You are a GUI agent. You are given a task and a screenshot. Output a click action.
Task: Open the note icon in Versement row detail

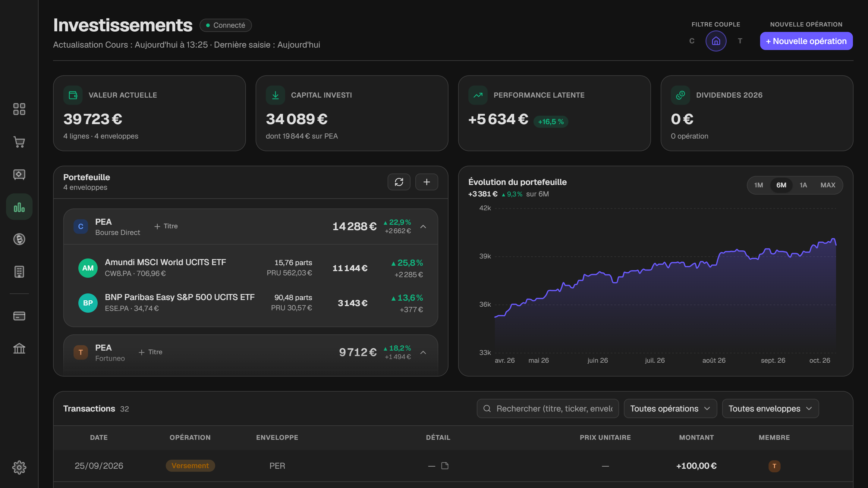click(x=445, y=466)
